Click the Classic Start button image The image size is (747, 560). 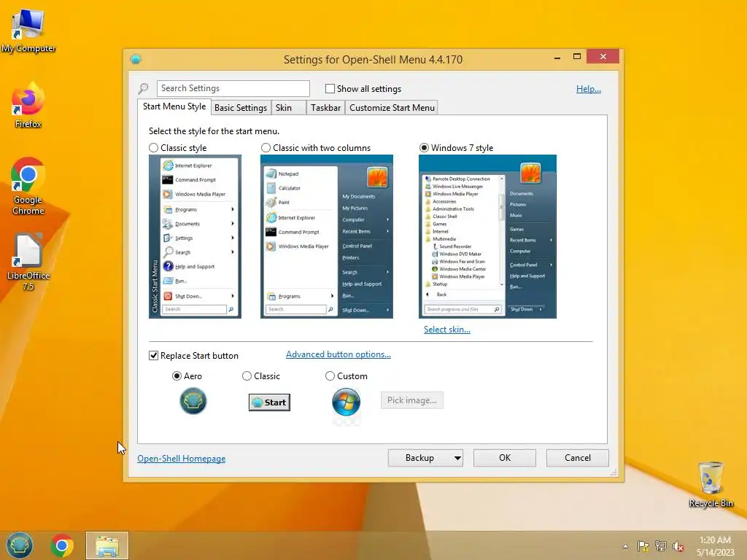(270, 402)
